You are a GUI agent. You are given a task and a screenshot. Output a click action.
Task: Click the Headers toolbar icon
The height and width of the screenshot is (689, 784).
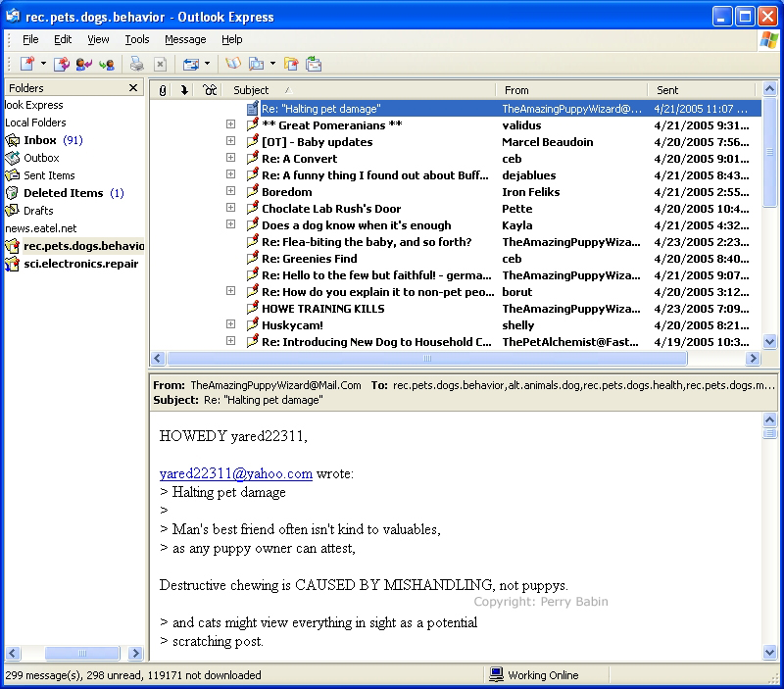click(314, 64)
